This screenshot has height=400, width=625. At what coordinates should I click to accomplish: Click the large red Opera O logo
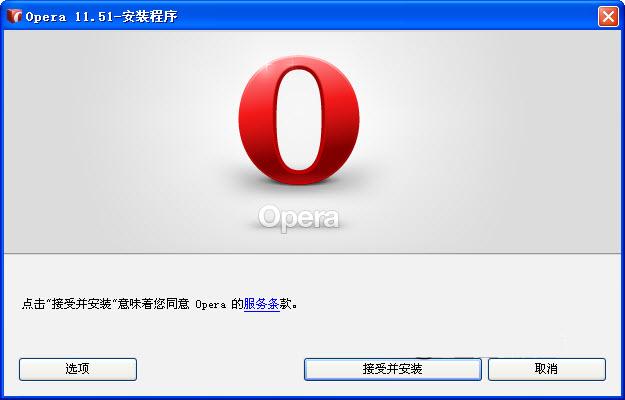[299, 120]
